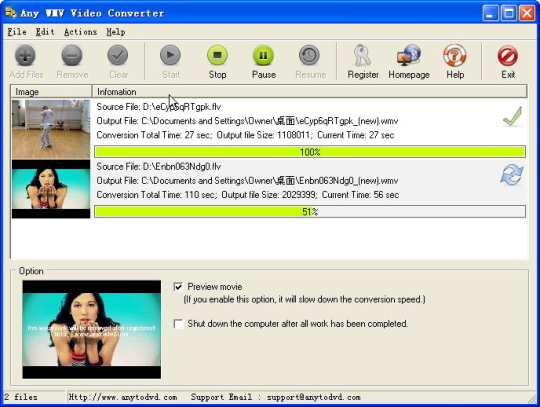540x407 pixels.
Task: Minimize the Any WMV Video Converter window
Action: pos(490,13)
